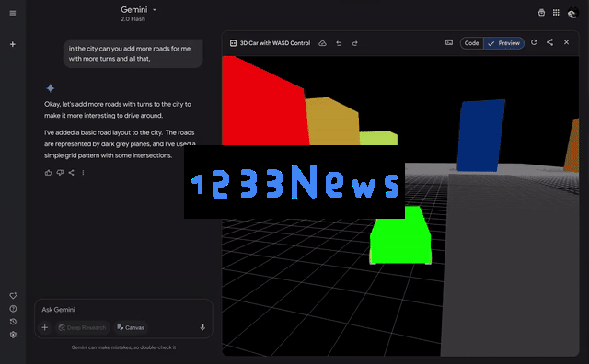Activate microphone voice input
This screenshot has height=364, width=589.
click(x=202, y=327)
